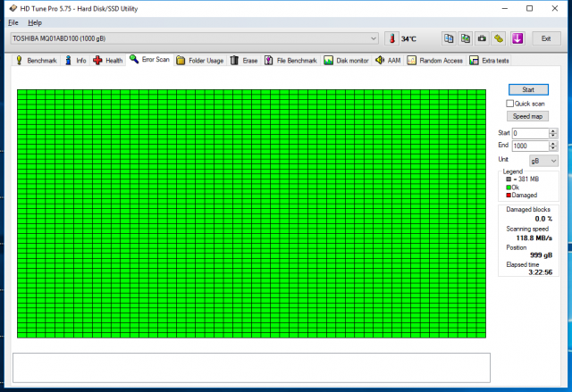The height and width of the screenshot is (392, 572).
Task: Open the File menu
Action: click(x=13, y=21)
